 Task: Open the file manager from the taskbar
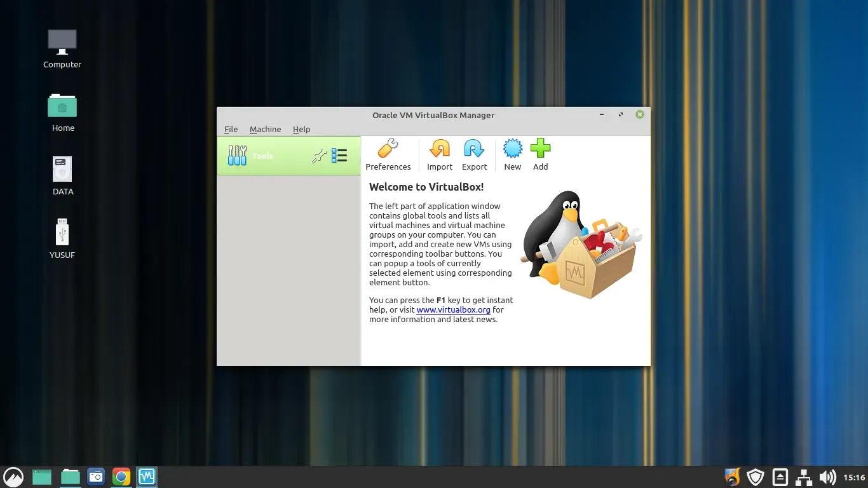[x=70, y=477]
